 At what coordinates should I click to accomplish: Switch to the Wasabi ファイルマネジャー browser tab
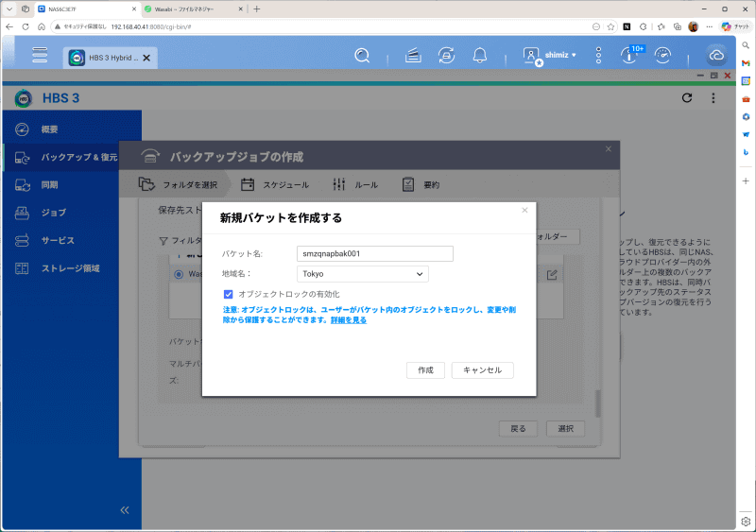[193, 9]
